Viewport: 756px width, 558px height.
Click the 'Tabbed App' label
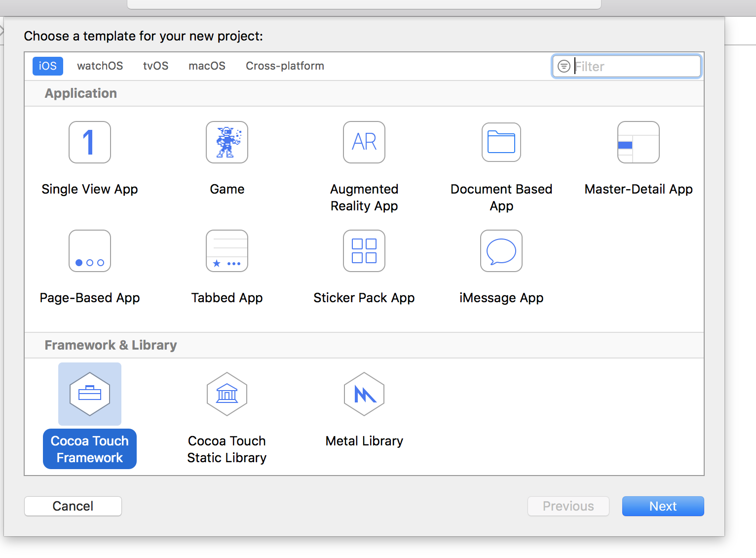[x=227, y=298]
